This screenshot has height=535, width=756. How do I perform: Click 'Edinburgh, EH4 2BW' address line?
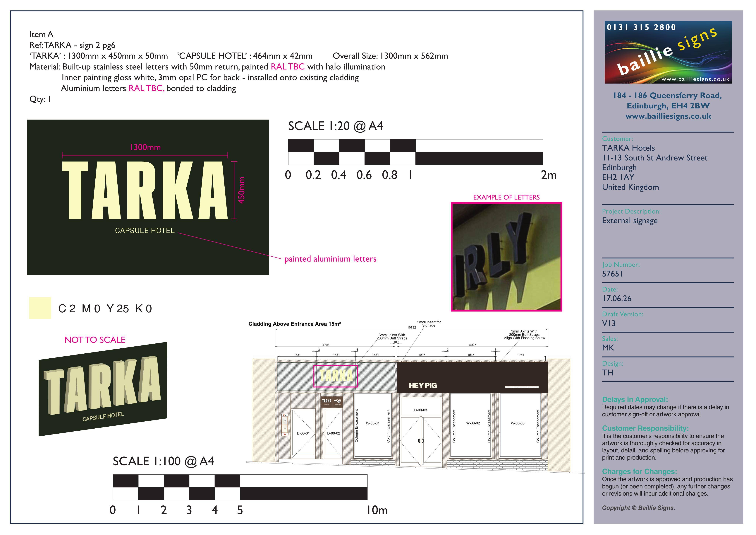coord(668,106)
